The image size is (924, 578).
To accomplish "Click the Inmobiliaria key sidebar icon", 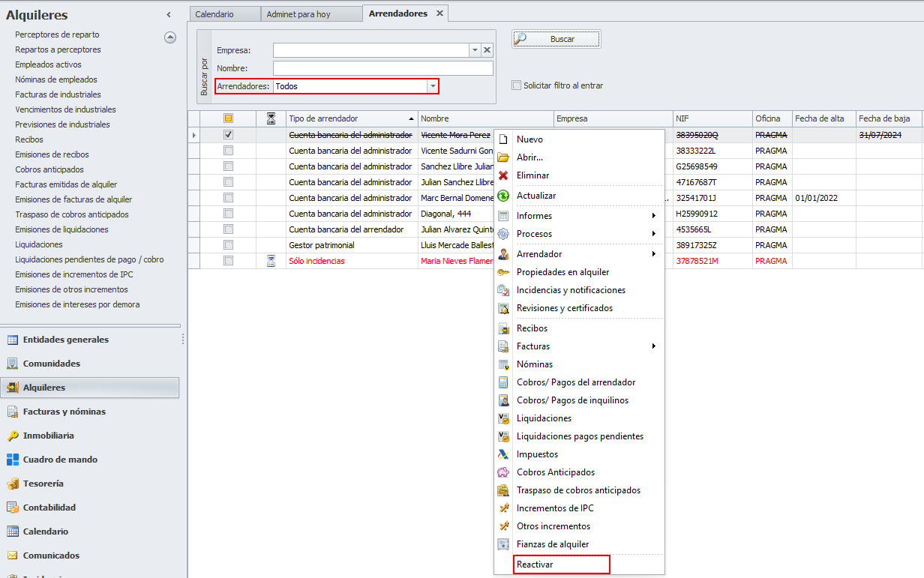I will tap(13, 436).
